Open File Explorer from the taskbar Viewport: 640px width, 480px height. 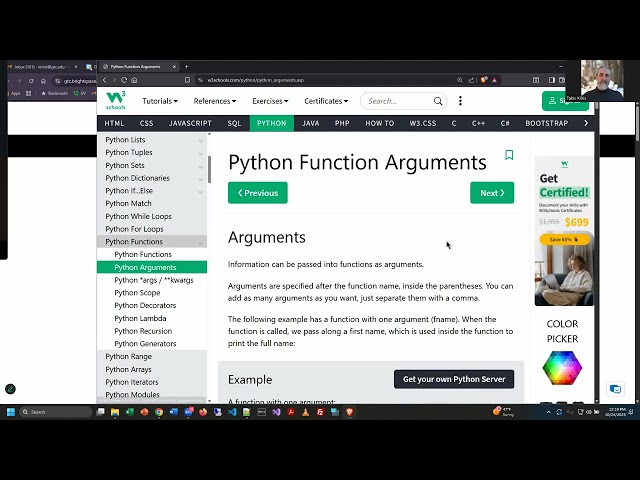(x=115, y=412)
